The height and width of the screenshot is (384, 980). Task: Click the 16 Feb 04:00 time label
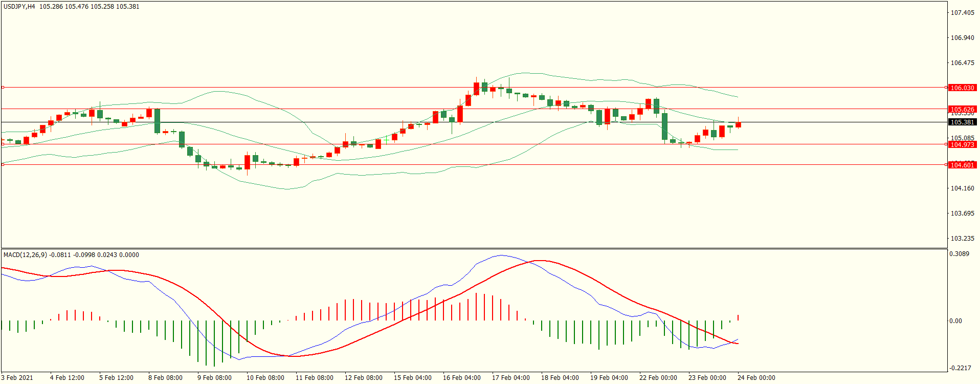[x=461, y=378]
